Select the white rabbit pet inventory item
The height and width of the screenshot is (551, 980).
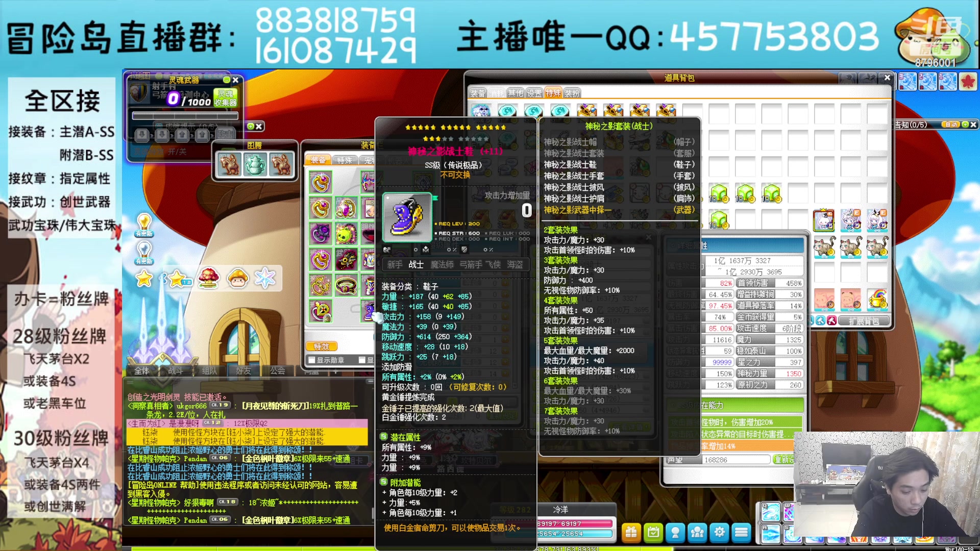click(x=824, y=220)
